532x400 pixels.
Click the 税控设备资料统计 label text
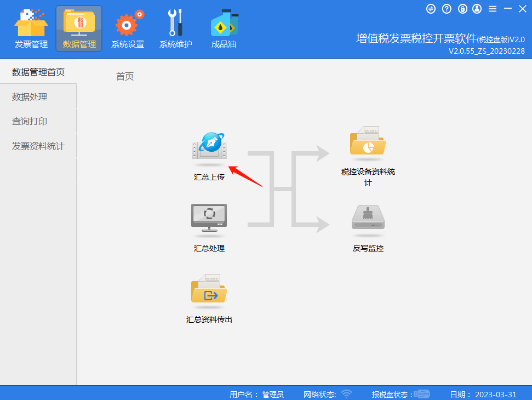(368, 177)
